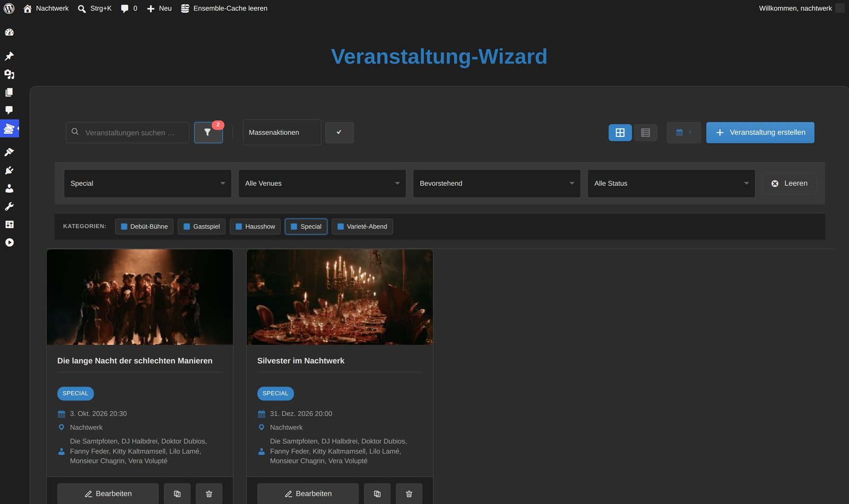Open Willkommen, nachtwerk account menu

point(801,8)
